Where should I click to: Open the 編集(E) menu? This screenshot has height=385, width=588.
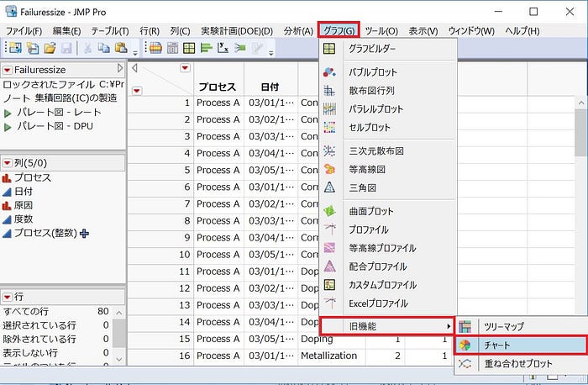[x=66, y=31]
